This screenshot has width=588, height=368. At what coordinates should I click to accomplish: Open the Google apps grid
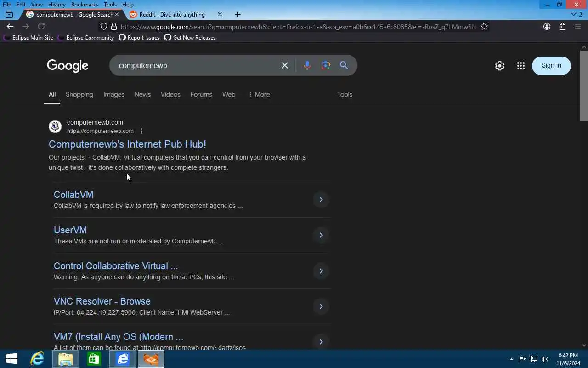[520, 66]
